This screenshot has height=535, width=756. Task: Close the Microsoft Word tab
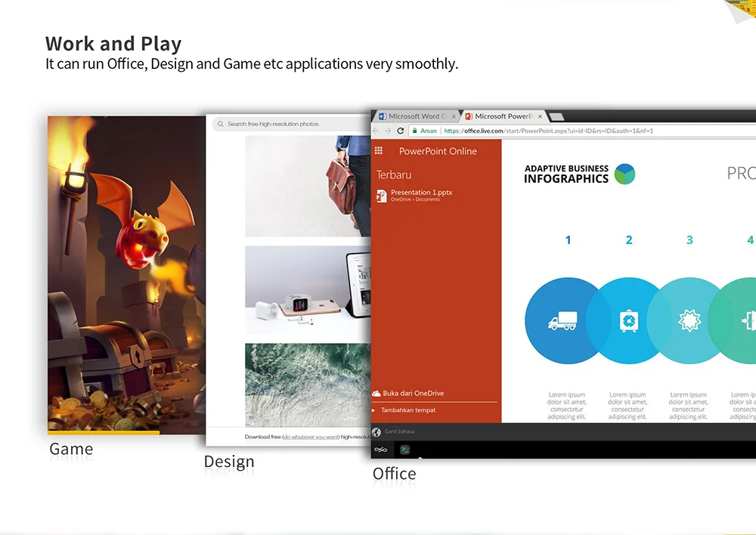[x=454, y=116]
